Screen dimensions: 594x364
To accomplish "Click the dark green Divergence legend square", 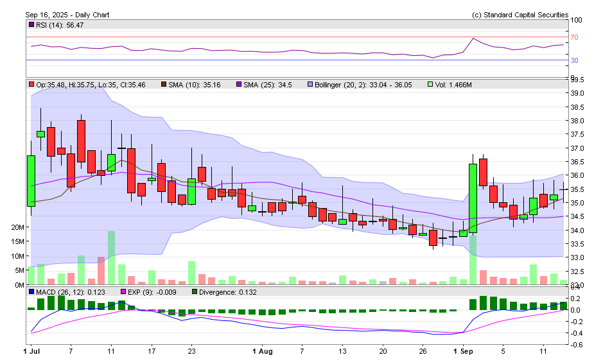I will point(195,292).
